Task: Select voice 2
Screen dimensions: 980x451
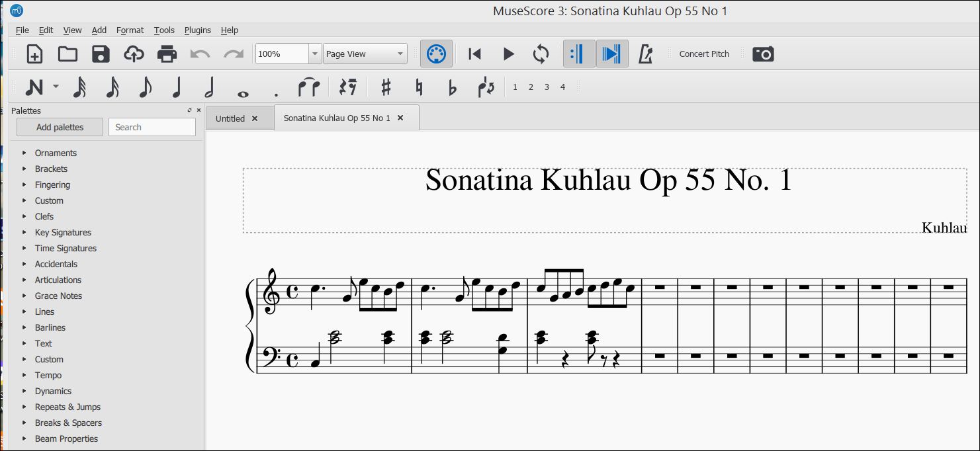Action: coord(531,87)
